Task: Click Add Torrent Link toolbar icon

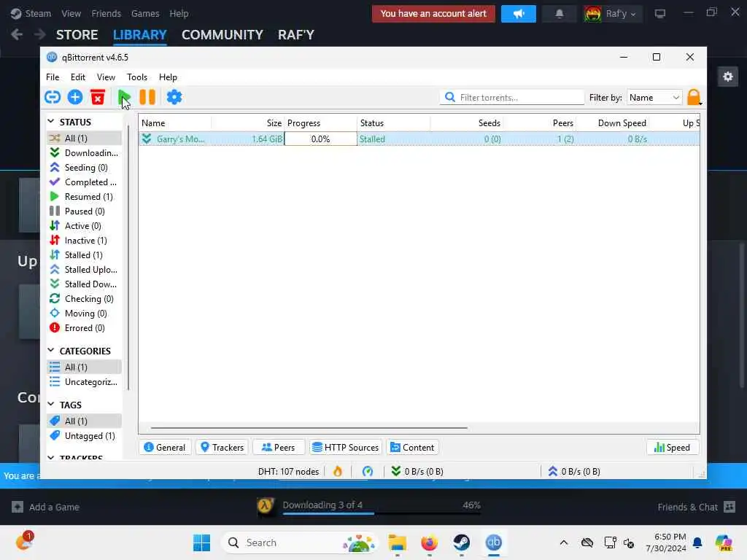Action: coord(53,97)
